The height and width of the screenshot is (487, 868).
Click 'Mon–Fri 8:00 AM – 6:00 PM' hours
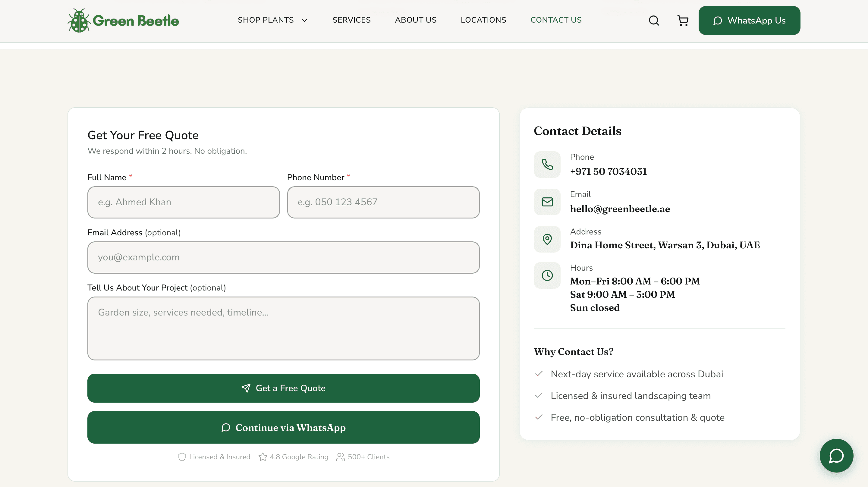click(x=635, y=281)
